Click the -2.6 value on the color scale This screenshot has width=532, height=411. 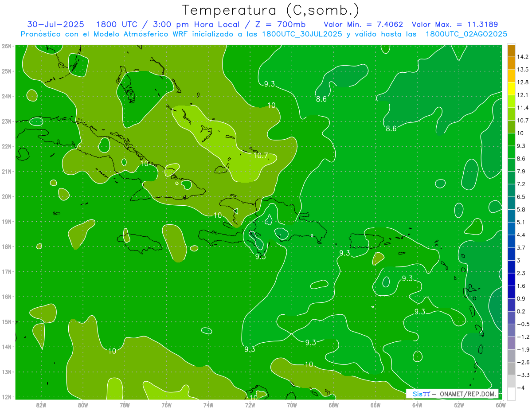tap(523, 362)
